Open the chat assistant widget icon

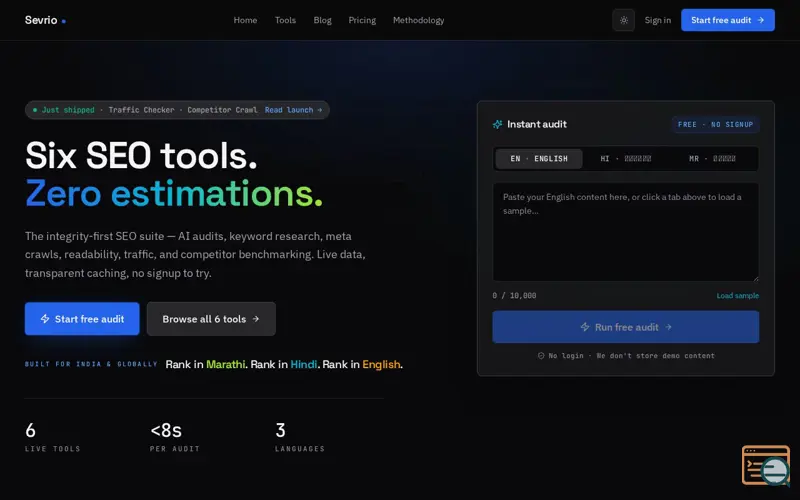(x=766, y=465)
